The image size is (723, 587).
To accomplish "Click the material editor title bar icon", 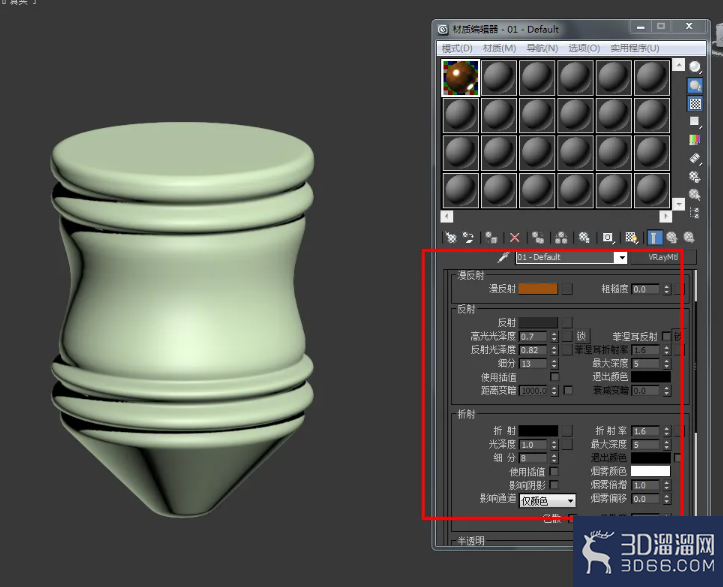I will pos(443,30).
